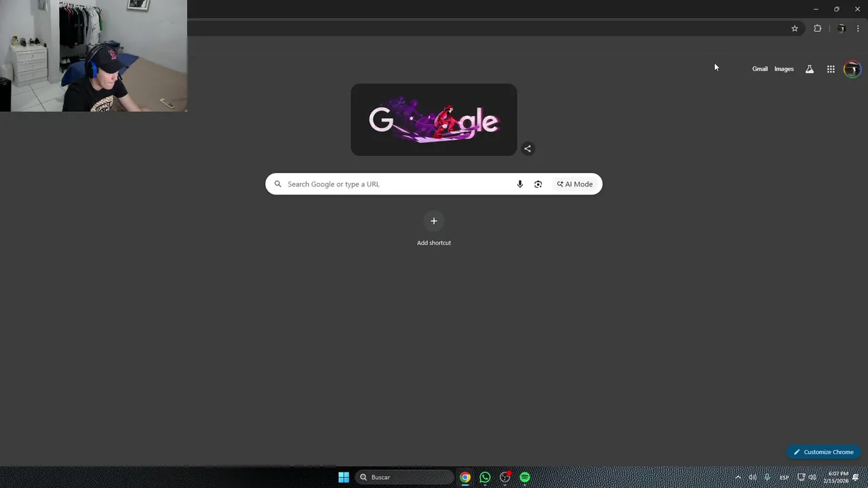The width and height of the screenshot is (868, 488).
Task: Open Google Chrome from the taskbar
Action: [465, 477]
